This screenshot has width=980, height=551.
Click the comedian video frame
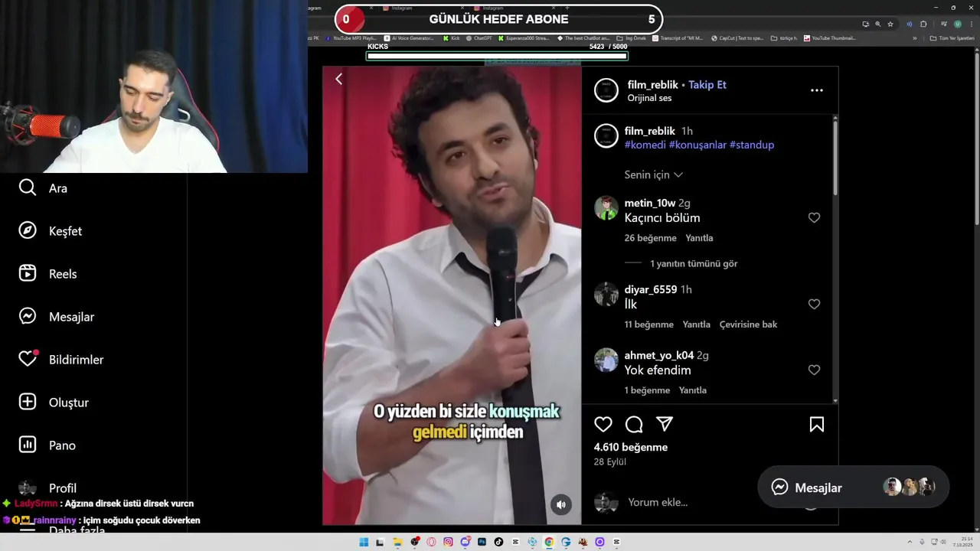click(452, 295)
